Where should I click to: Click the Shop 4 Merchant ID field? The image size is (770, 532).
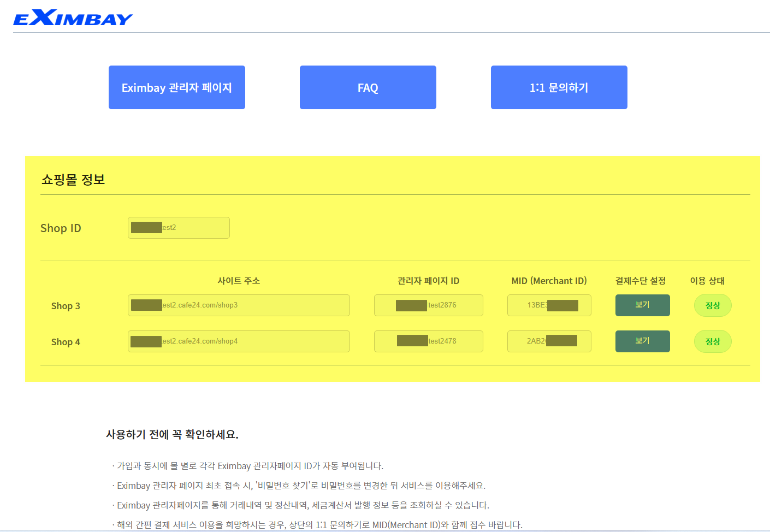pyautogui.click(x=549, y=341)
